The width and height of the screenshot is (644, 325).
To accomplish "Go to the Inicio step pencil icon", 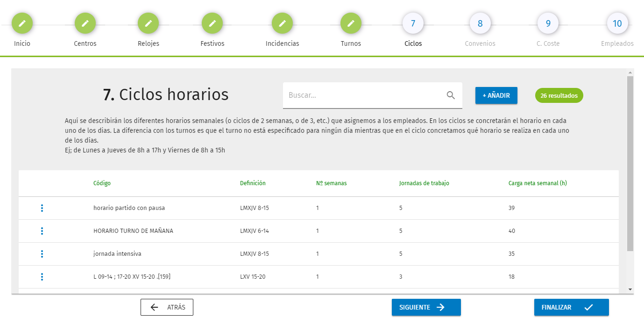I will coord(22,23).
